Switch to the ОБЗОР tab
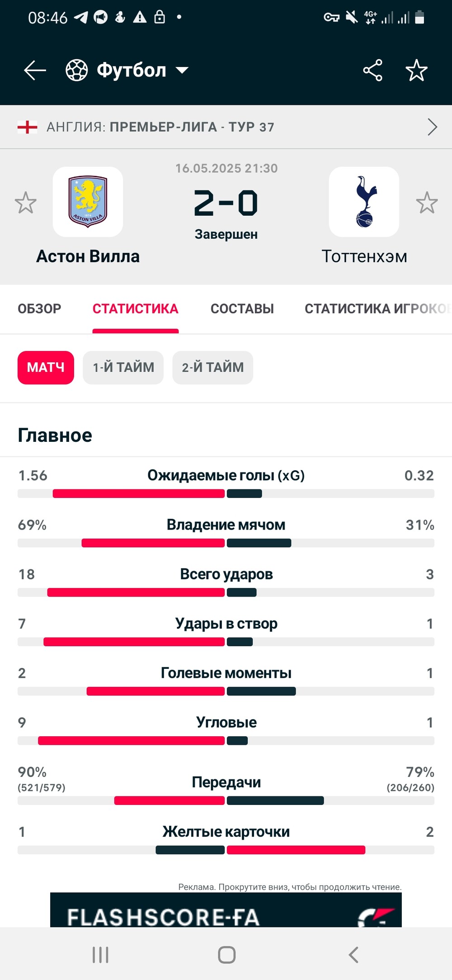The height and width of the screenshot is (980, 452). coord(39,309)
